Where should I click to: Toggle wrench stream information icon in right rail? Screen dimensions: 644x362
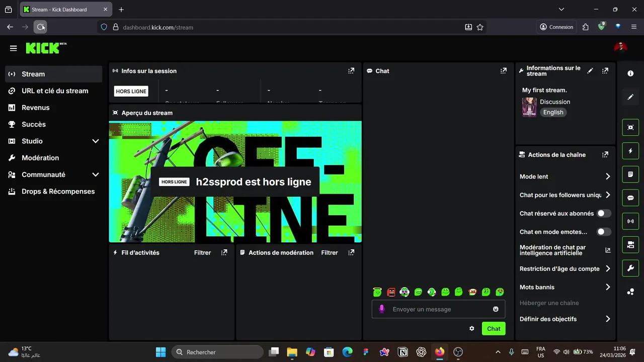[x=630, y=268]
